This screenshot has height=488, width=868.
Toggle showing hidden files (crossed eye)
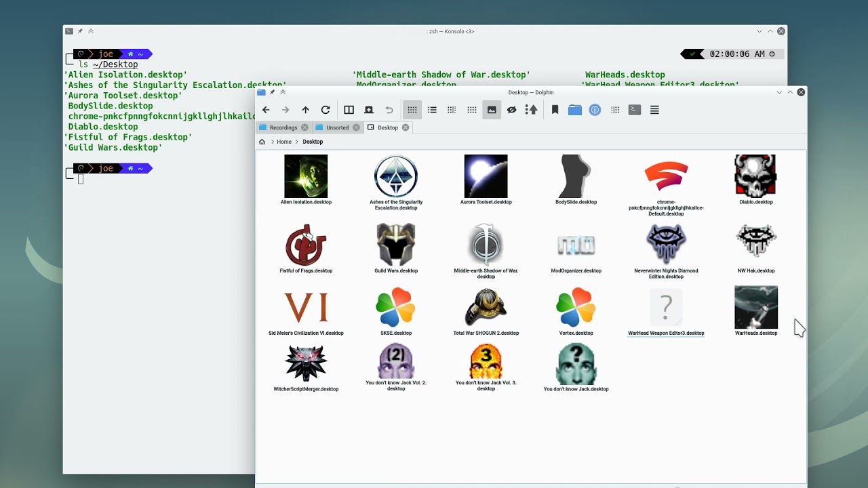click(512, 110)
